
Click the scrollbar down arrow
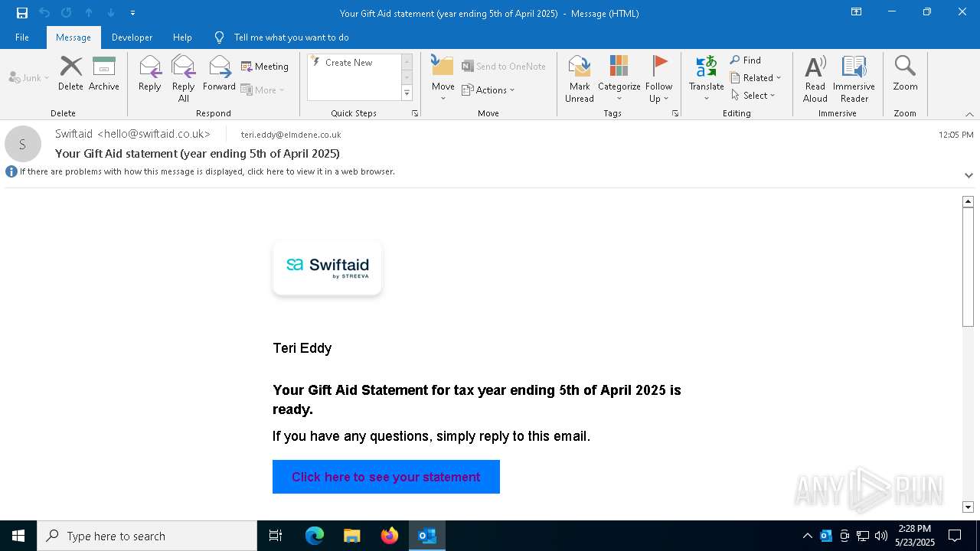coord(968,507)
